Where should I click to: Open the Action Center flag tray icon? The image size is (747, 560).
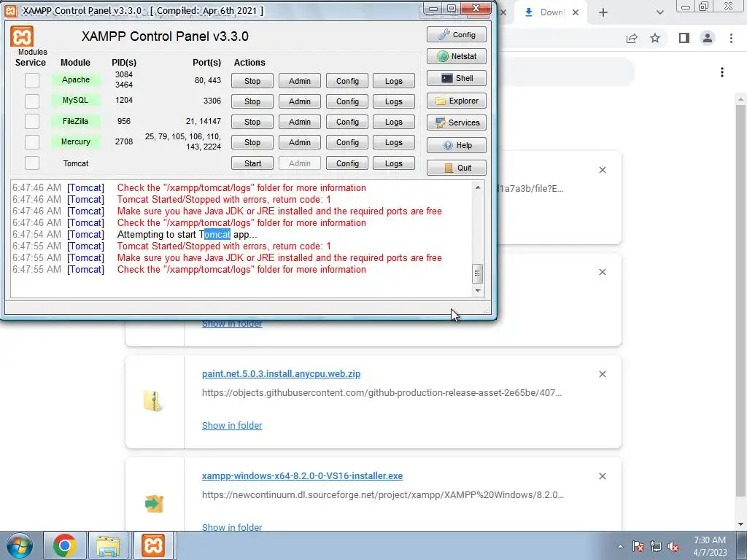(x=638, y=547)
